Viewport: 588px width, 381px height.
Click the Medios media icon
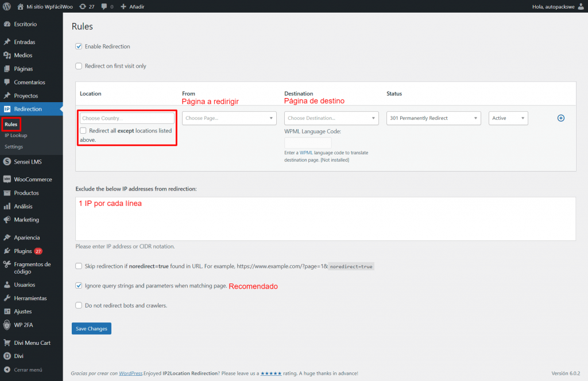7,55
